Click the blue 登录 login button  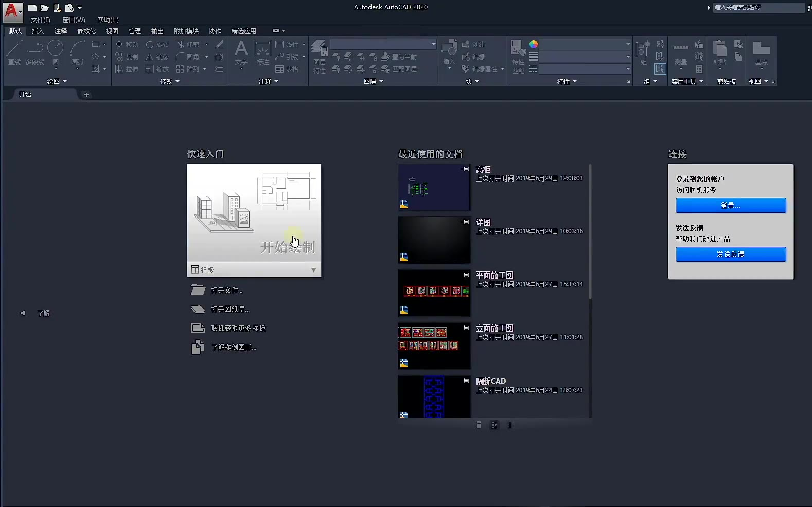click(730, 205)
